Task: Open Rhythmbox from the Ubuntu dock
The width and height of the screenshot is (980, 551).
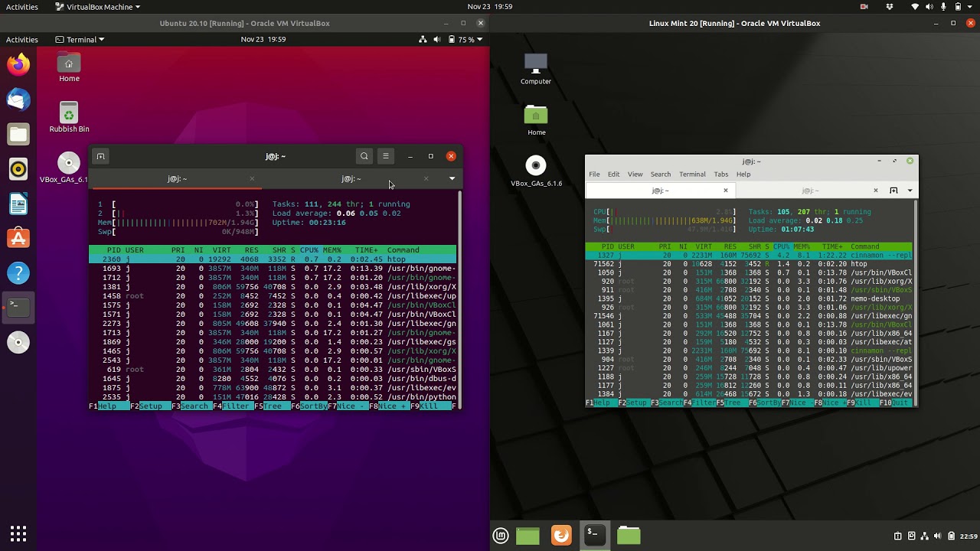Action: [x=18, y=169]
